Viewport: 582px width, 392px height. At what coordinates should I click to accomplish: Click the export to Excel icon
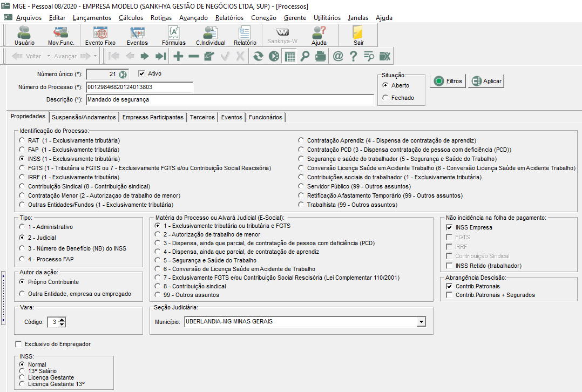385,56
